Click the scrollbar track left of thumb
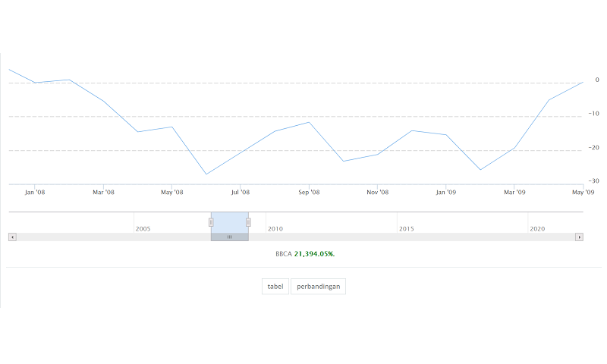This screenshot has height=364, width=607. [x=114, y=237]
